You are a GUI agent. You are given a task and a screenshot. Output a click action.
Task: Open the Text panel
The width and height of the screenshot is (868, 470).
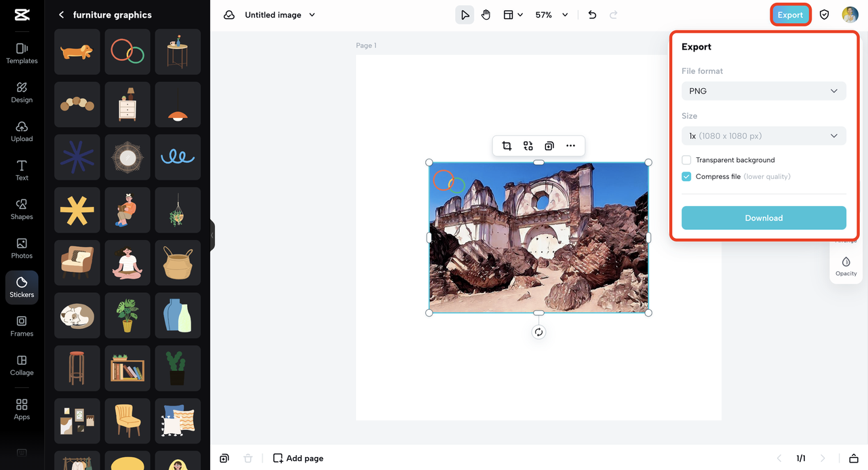tap(22, 171)
